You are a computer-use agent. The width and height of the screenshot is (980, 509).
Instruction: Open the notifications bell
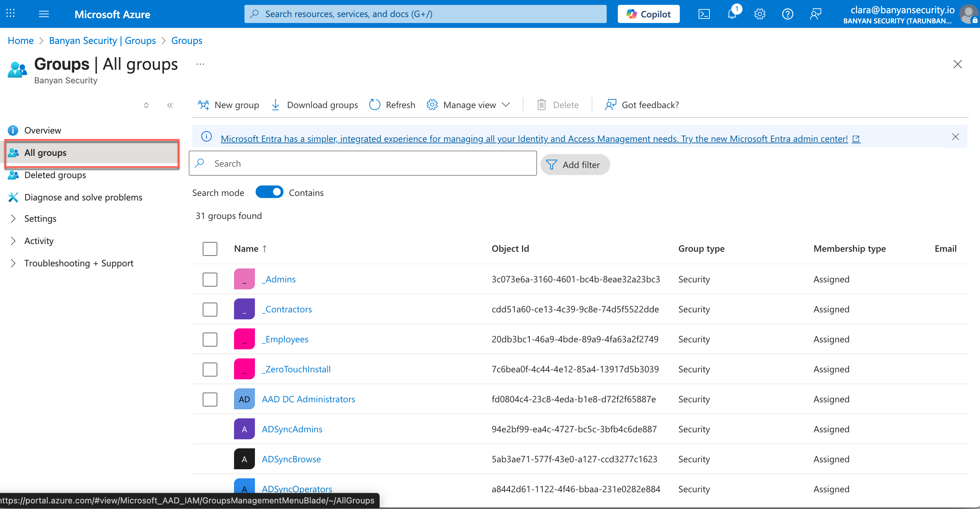(732, 14)
